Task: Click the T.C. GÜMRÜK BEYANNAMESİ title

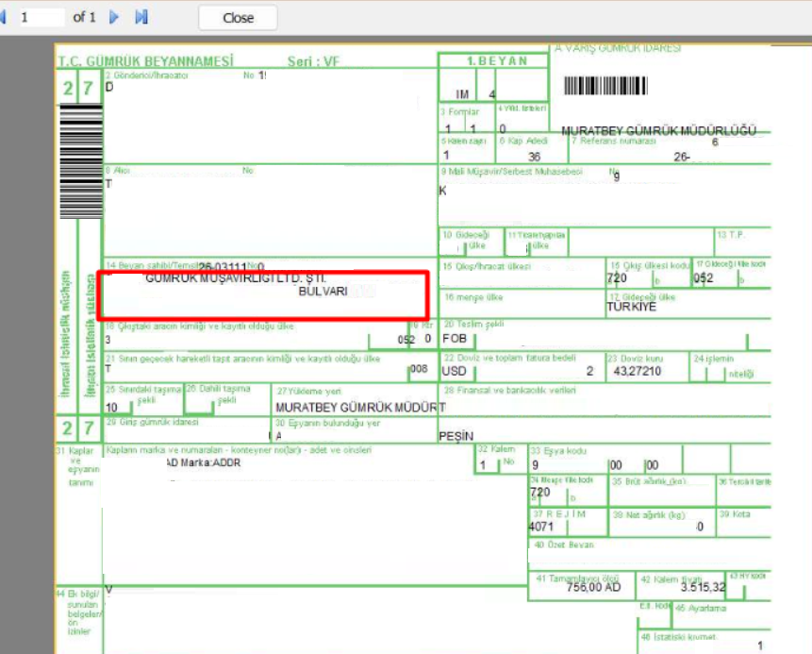Action: [145, 61]
